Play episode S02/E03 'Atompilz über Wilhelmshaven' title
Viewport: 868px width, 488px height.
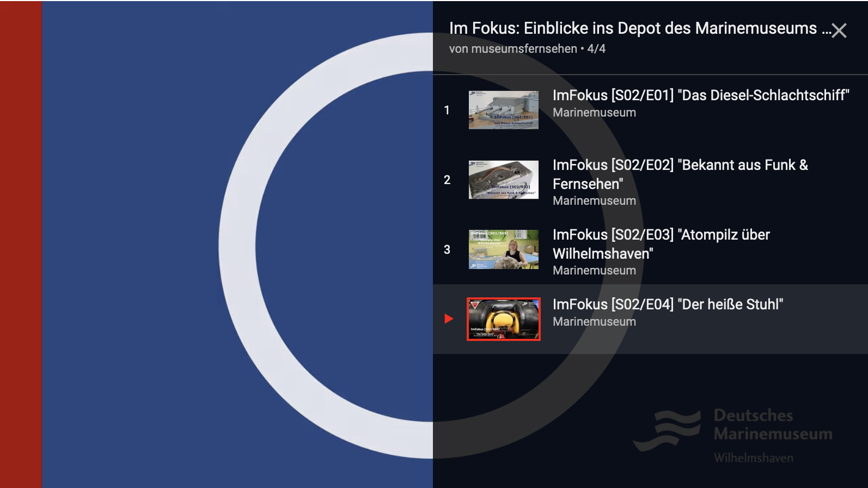coord(661,243)
